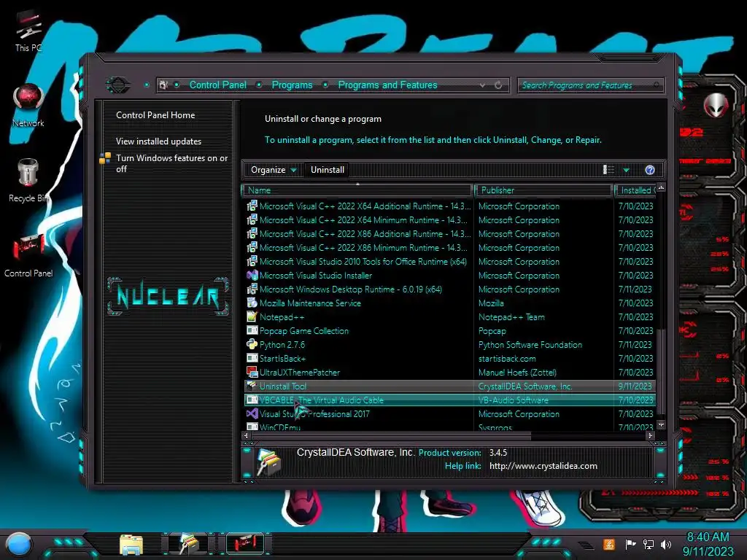Click vertical scrollbar down arrow
Viewport: 747px width, 560px height.
661,424
